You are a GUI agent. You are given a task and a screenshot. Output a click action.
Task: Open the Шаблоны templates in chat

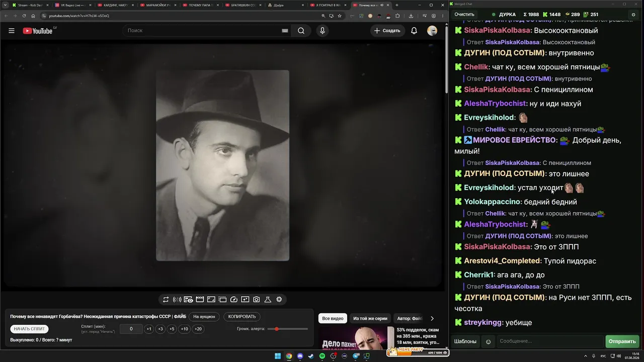[x=465, y=341]
